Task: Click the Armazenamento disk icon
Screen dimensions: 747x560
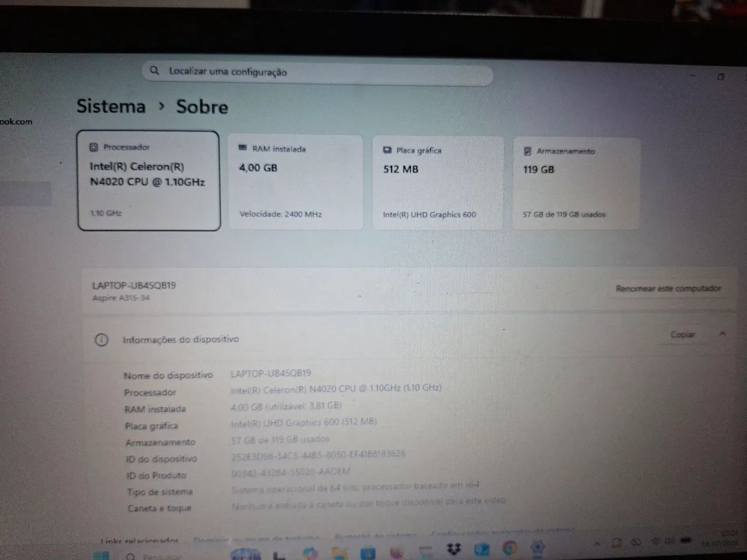Action: (x=527, y=151)
